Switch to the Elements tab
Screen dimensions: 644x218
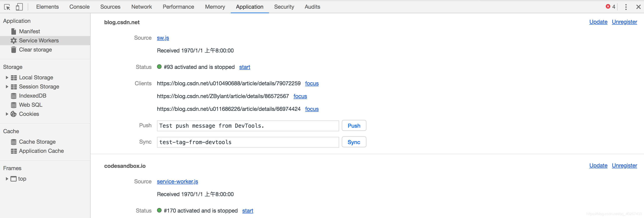pos(48,7)
